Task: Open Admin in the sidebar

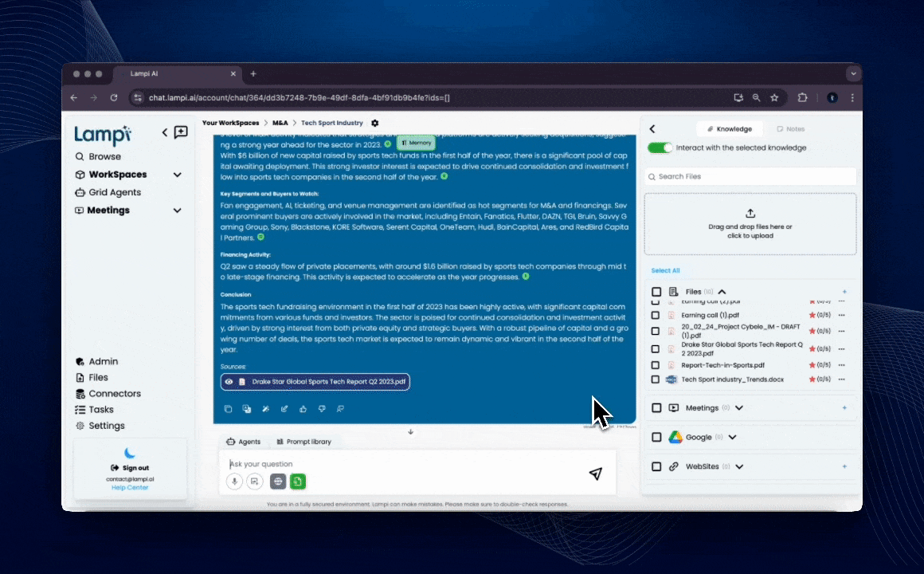Action: (97, 362)
